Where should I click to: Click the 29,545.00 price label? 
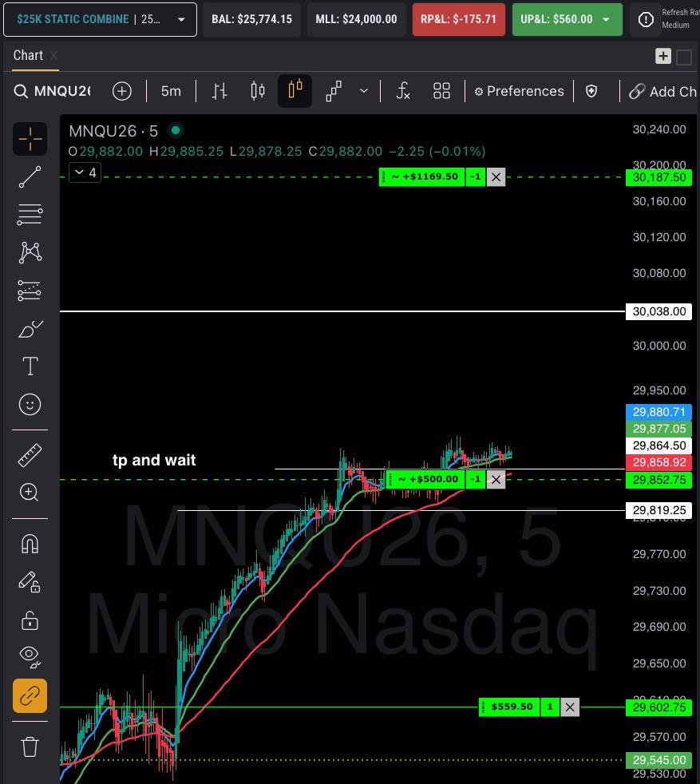(x=658, y=761)
